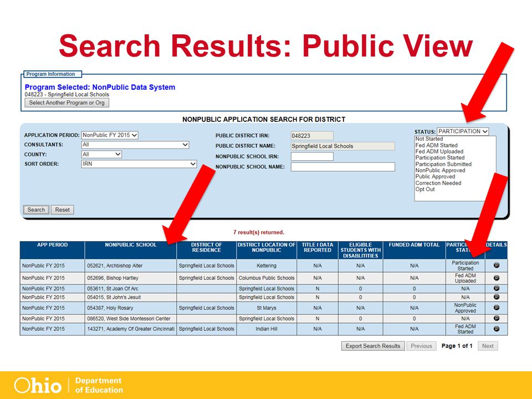Click the Funded ADM Total header
Screen dimensions: 532x399
[415, 250]
